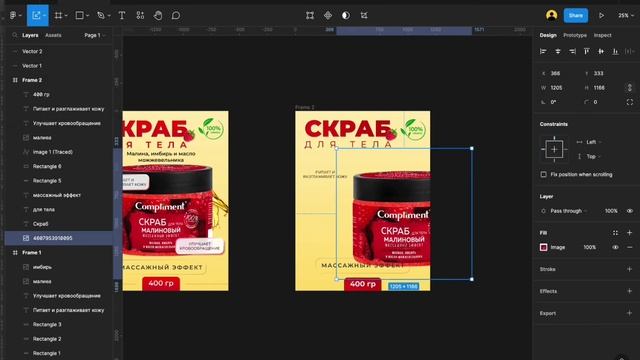Click the Create component icon
Viewport: 640px width, 360px height.
(x=328, y=16)
